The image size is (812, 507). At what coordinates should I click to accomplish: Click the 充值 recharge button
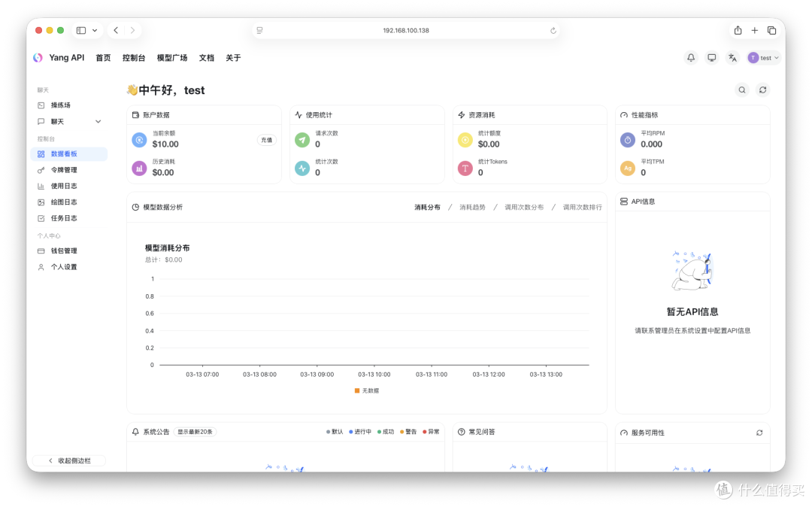[267, 140]
